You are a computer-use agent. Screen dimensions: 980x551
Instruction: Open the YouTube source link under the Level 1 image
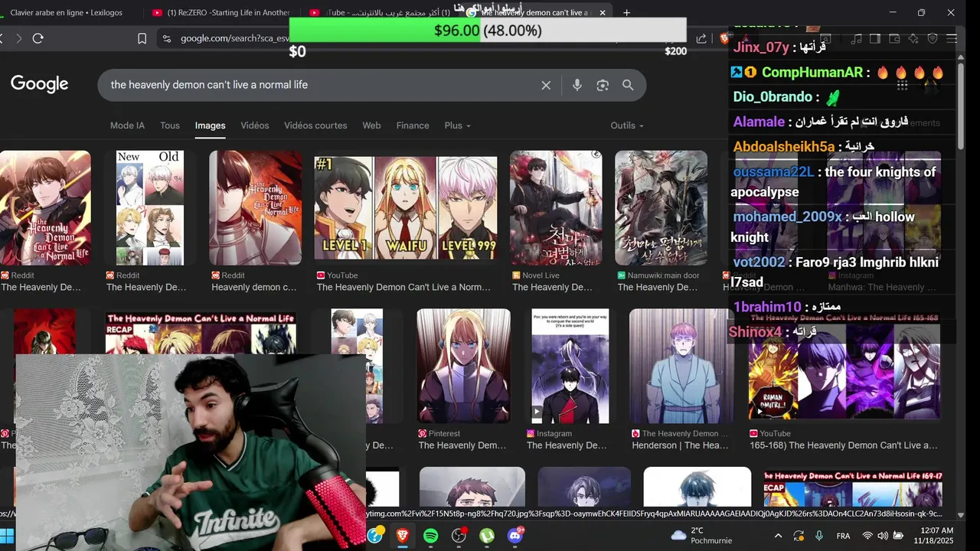tap(338, 275)
